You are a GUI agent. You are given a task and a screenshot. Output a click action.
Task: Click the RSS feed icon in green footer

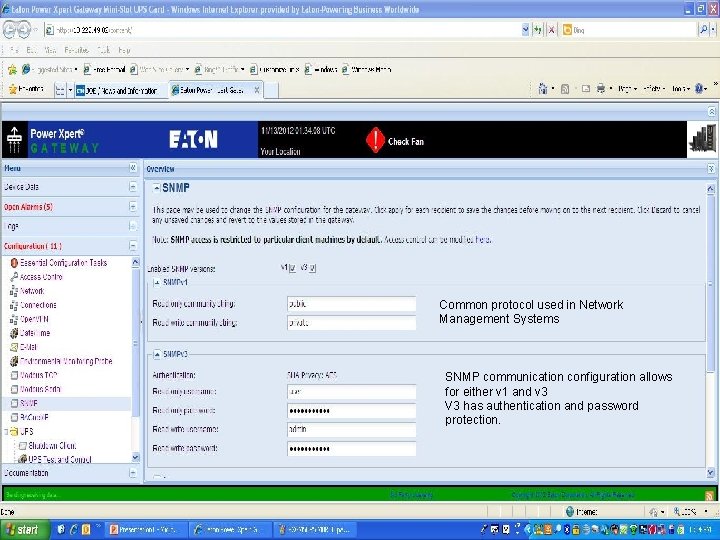pyautogui.click(x=709, y=495)
